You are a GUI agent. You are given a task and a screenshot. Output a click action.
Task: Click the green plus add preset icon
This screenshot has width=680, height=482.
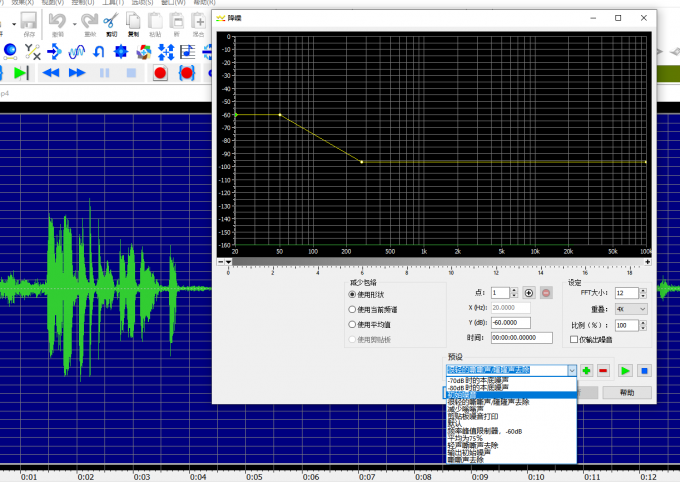(x=586, y=371)
